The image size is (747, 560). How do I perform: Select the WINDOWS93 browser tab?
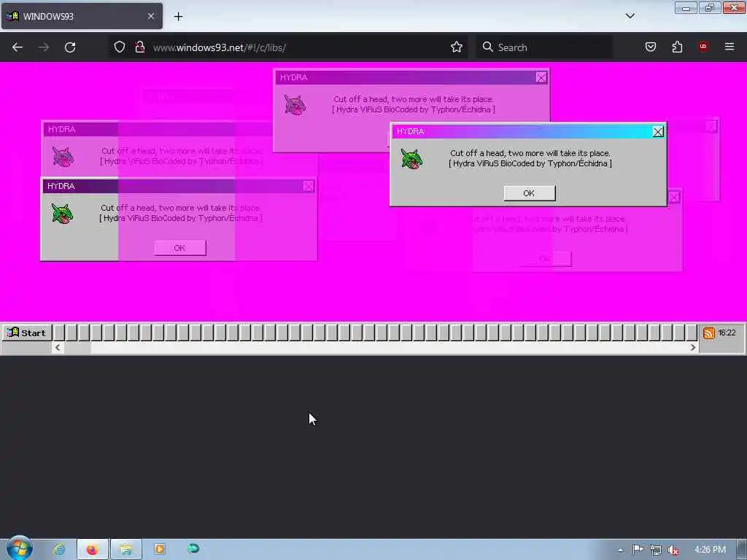[81, 16]
